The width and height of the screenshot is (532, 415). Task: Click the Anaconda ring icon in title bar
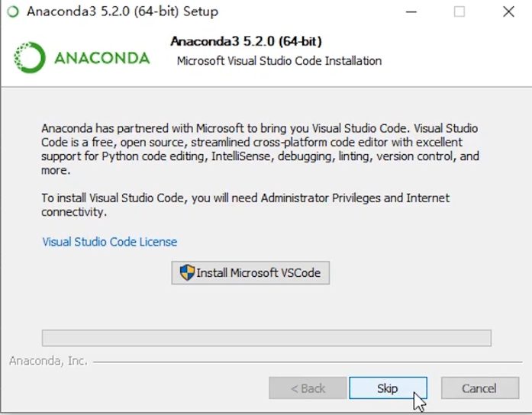[x=13, y=11]
